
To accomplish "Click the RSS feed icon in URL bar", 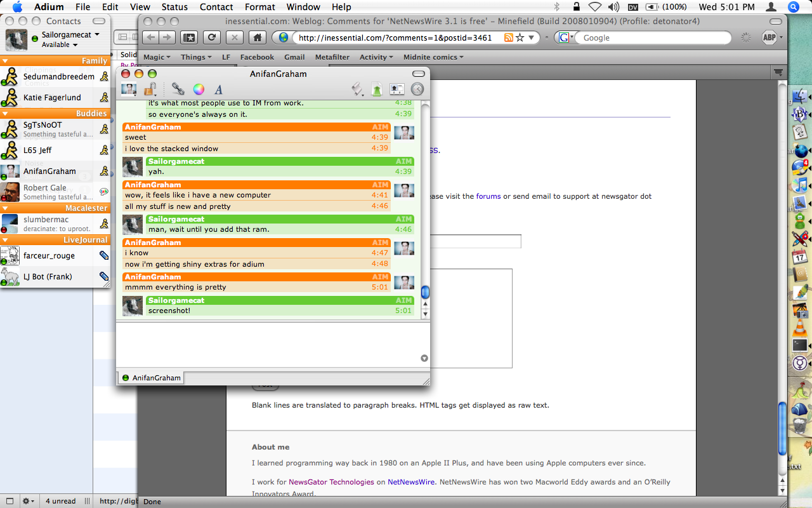I will pyautogui.click(x=508, y=37).
